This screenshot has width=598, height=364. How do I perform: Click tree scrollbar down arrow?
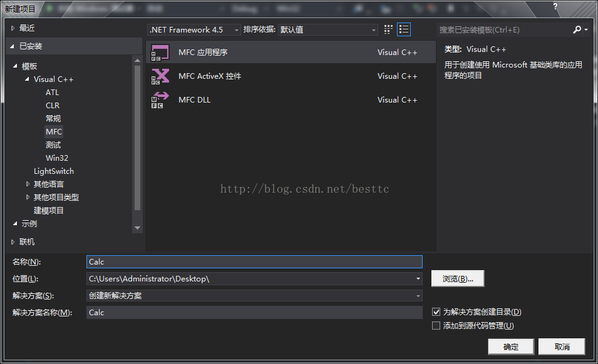[x=138, y=228]
